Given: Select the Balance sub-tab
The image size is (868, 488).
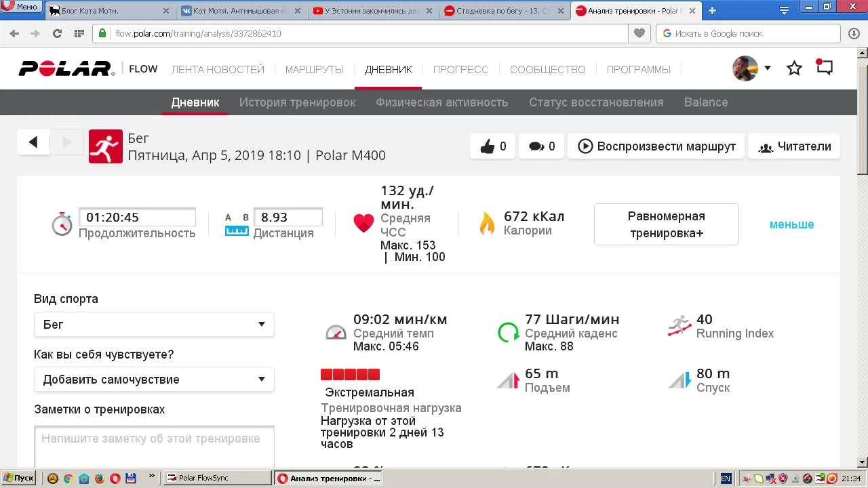Looking at the screenshot, I should 706,102.
